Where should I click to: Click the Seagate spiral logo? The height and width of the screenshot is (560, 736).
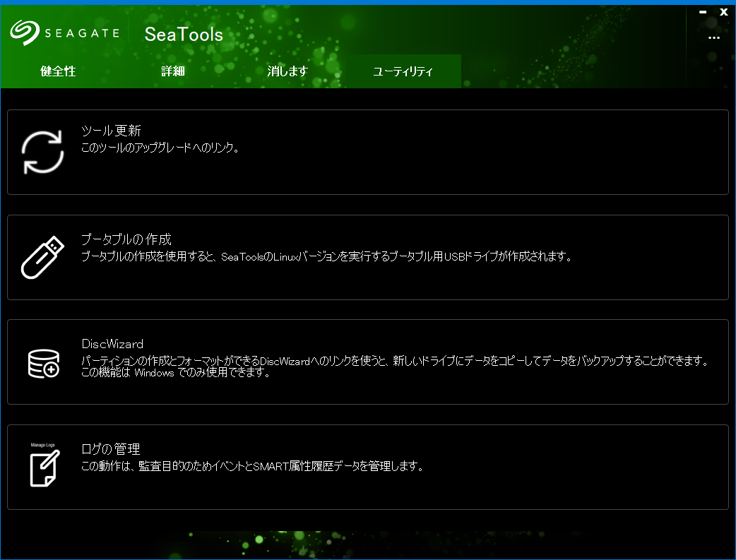tap(24, 32)
